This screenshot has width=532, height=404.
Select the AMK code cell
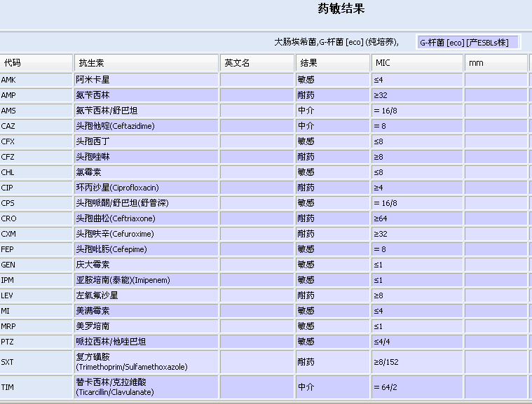(x=36, y=80)
